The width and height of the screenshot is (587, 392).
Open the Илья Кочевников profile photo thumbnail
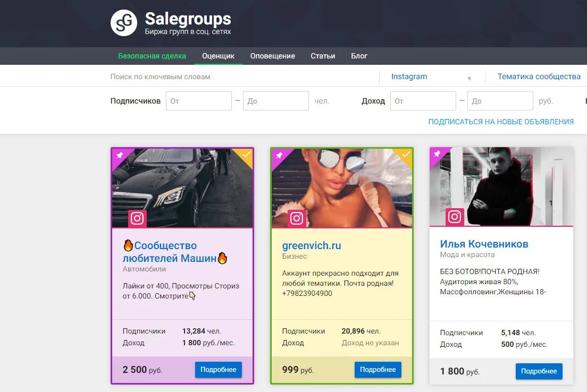(x=501, y=186)
